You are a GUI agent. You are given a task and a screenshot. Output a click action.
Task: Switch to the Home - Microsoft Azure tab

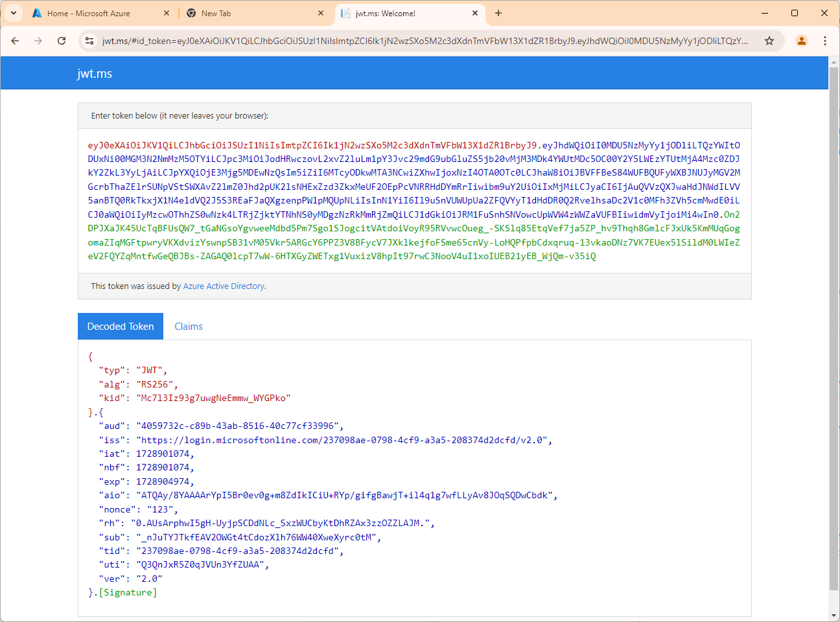(89, 13)
